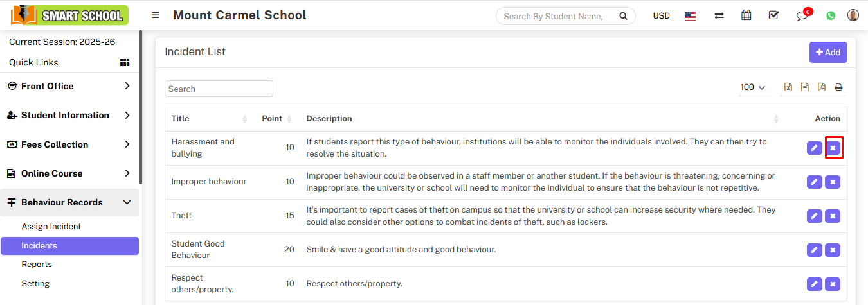The image size is (868, 305).
Task: Open WhatsApp from the top bar
Action: pyautogui.click(x=831, y=15)
